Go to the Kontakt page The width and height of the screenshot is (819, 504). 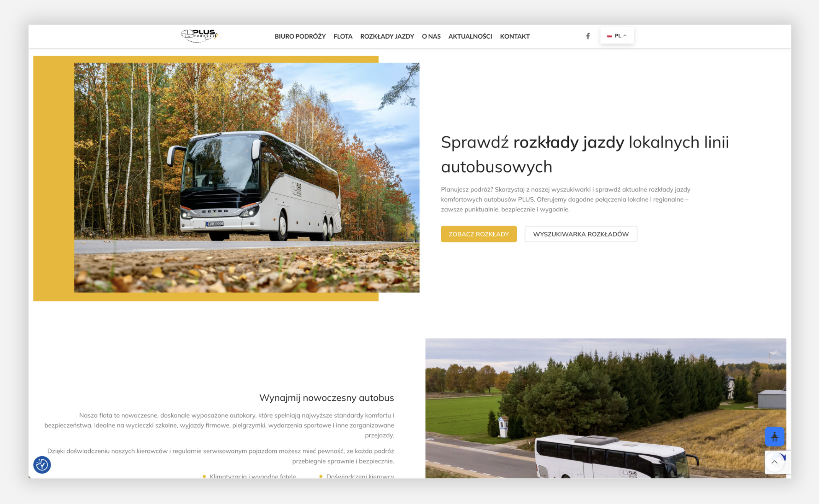click(514, 36)
